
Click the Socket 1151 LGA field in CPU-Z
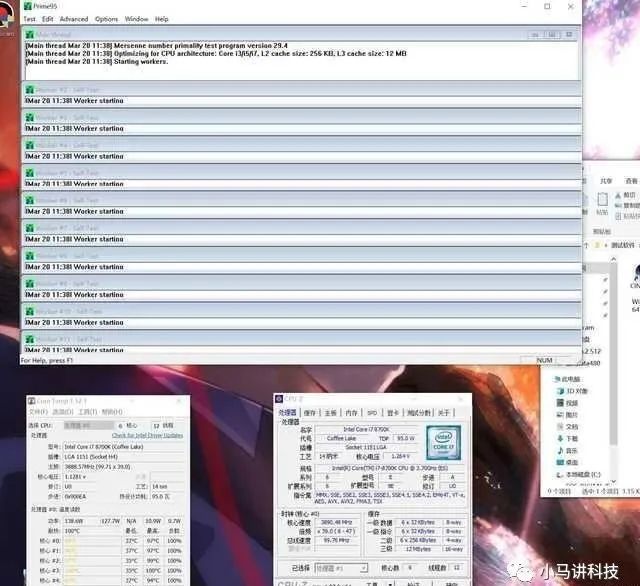pos(366,447)
